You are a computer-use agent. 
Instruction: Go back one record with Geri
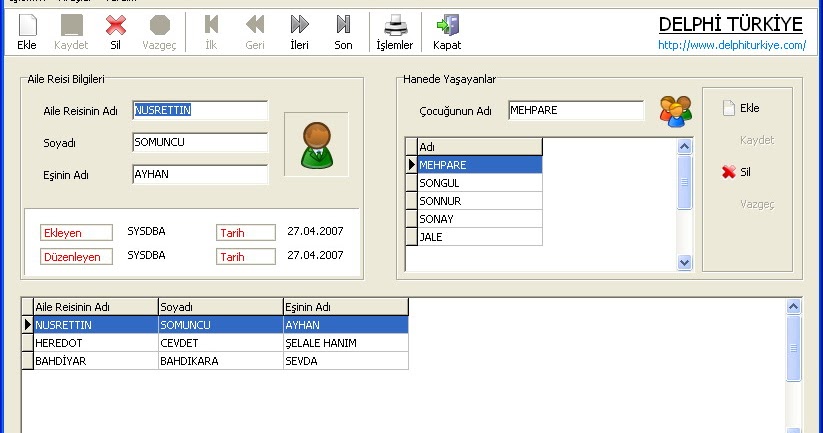tap(255, 25)
